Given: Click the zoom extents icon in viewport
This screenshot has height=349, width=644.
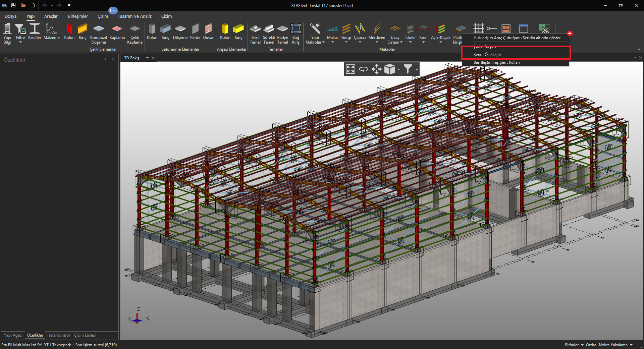Looking at the screenshot, I should [351, 69].
